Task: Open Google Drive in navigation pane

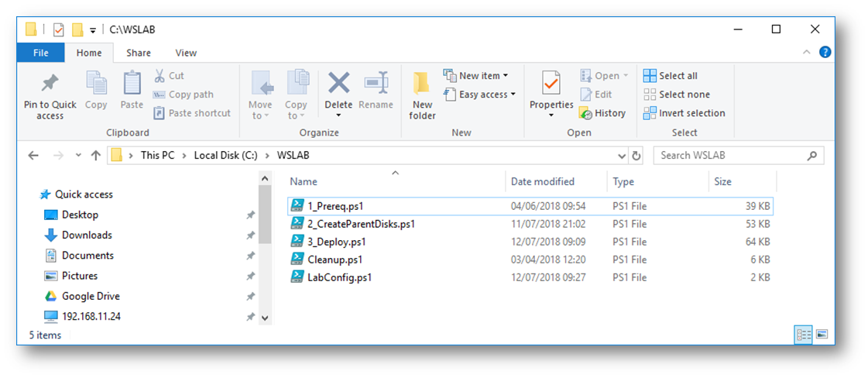Action: tap(81, 297)
